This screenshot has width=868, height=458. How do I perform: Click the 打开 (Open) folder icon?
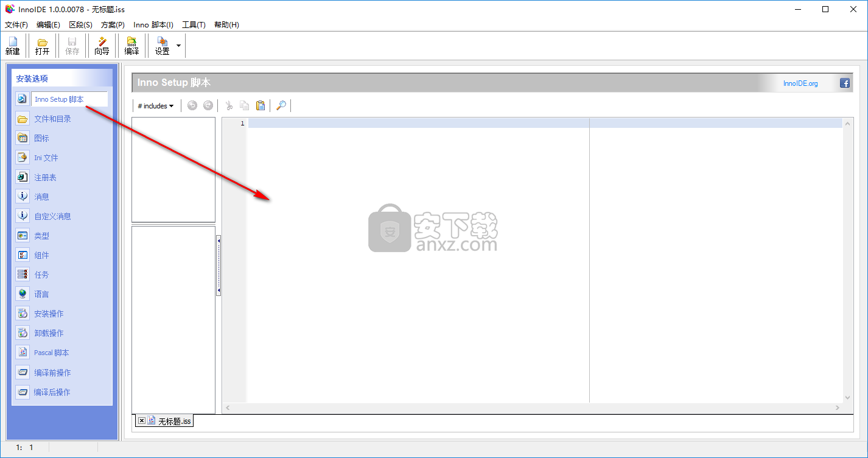coord(43,41)
